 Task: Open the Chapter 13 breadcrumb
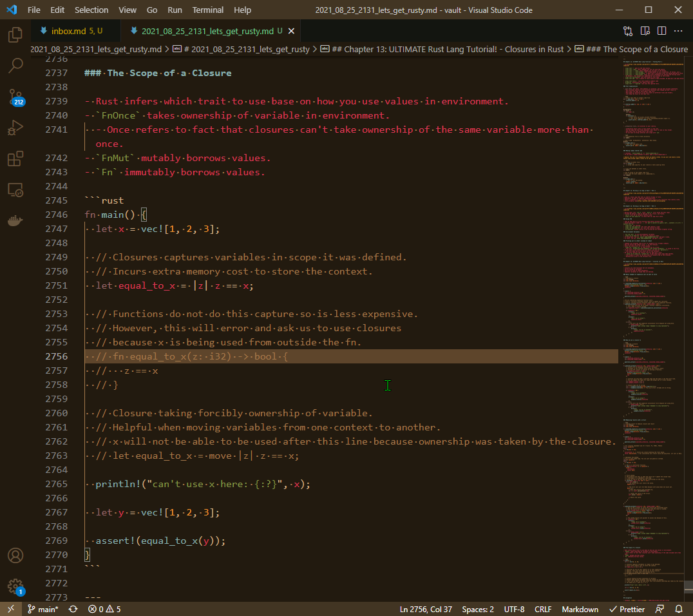[x=442, y=49]
